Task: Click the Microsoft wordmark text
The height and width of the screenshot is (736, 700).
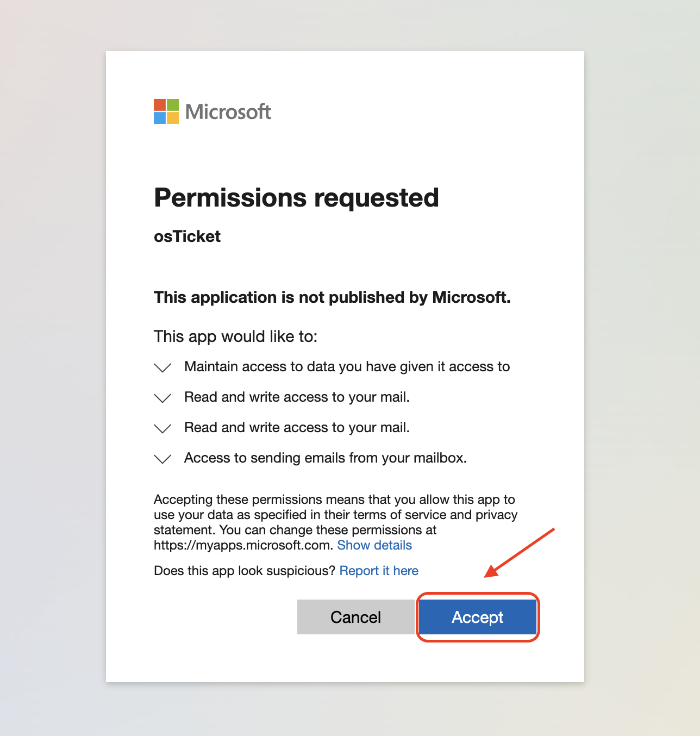Action: pos(228,112)
